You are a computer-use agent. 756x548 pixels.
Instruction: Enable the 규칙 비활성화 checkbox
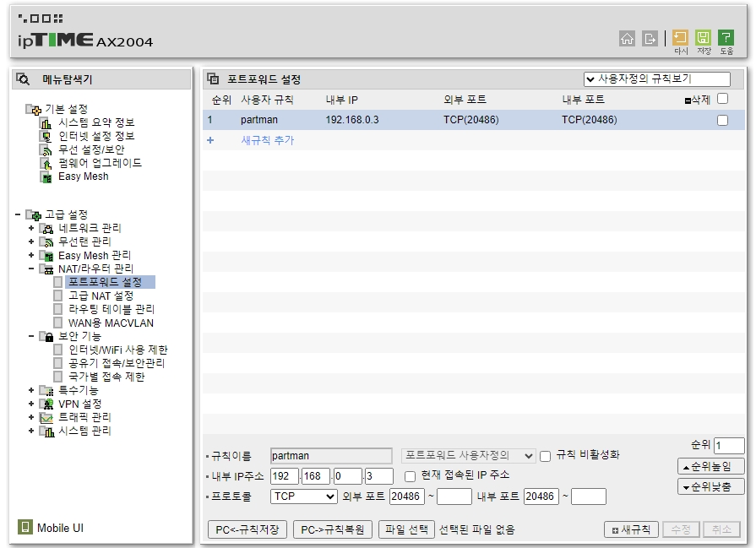click(x=545, y=456)
